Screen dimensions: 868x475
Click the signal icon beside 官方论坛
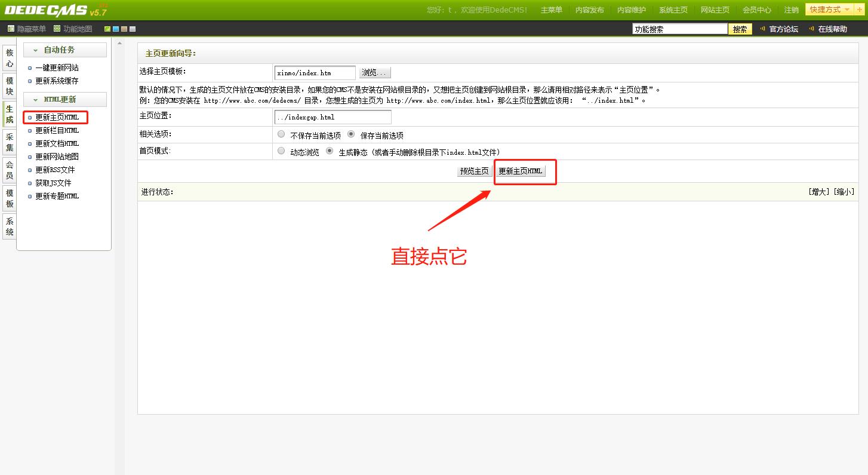pos(762,29)
